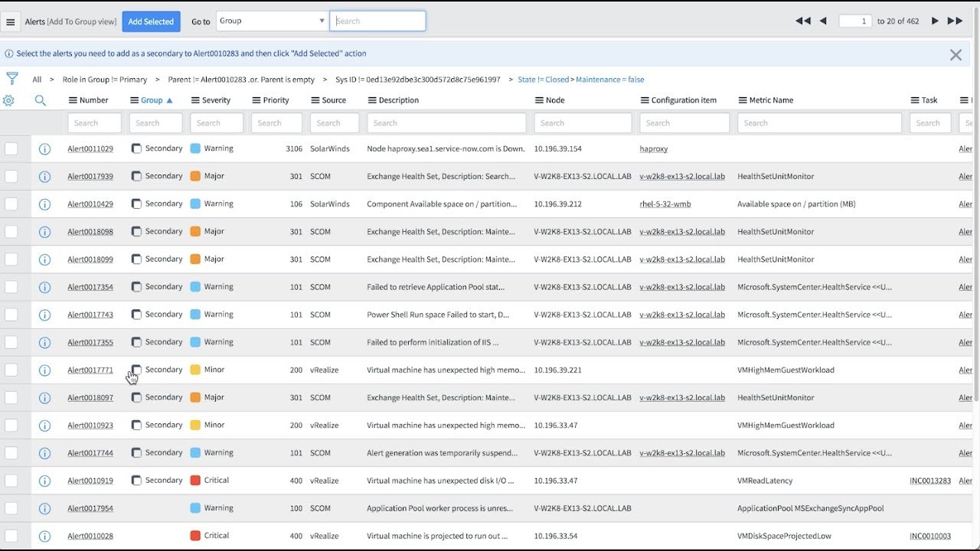980x551 pixels.
Task: Click the 'All' filter breadcrumb
Action: (x=37, y=80)
